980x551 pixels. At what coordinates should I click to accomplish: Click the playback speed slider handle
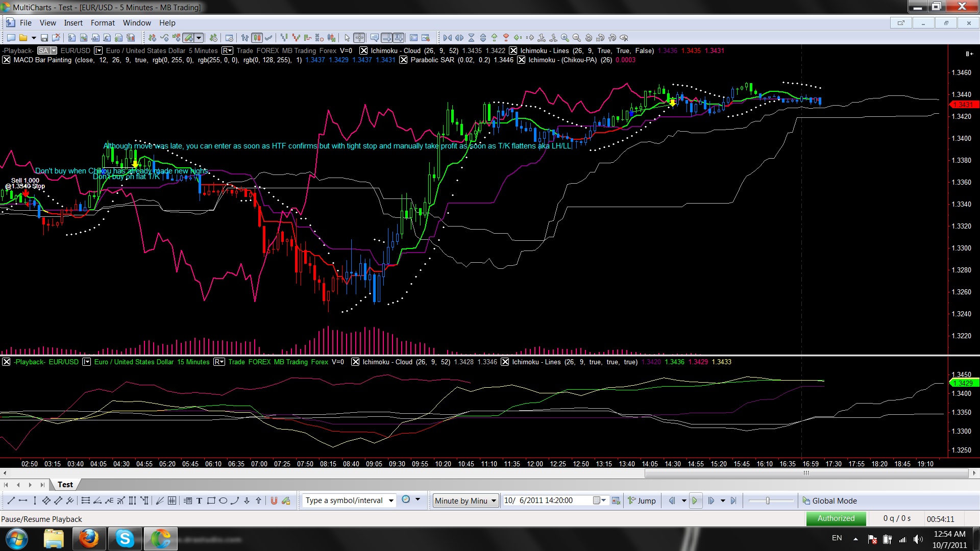pos(767,500)
